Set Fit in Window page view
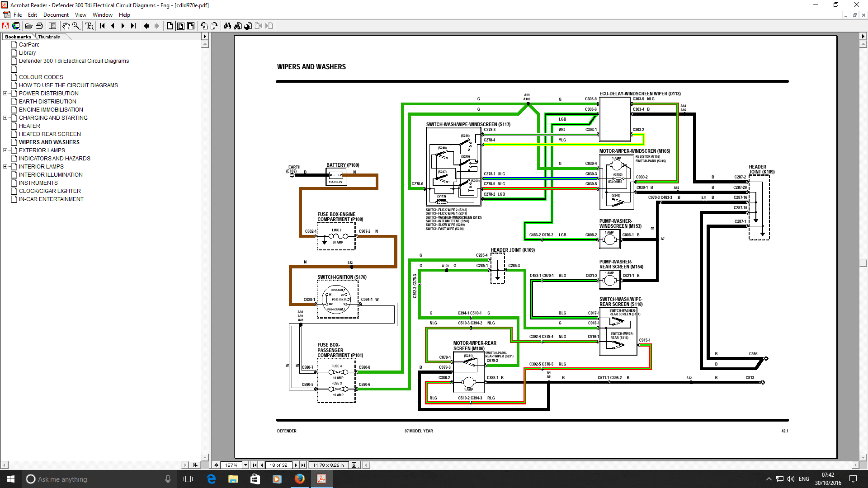This screenshot has height=488, width=868. (180, 26)
